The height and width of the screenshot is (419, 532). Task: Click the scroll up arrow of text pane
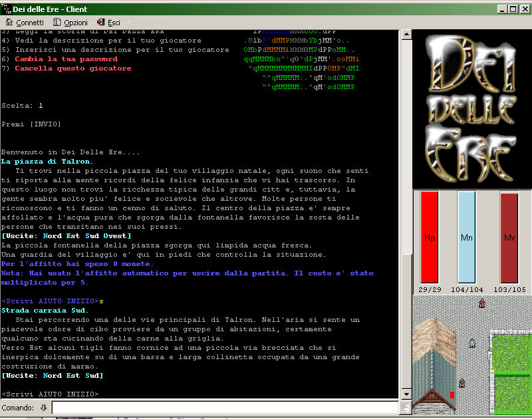coord(404,34)
